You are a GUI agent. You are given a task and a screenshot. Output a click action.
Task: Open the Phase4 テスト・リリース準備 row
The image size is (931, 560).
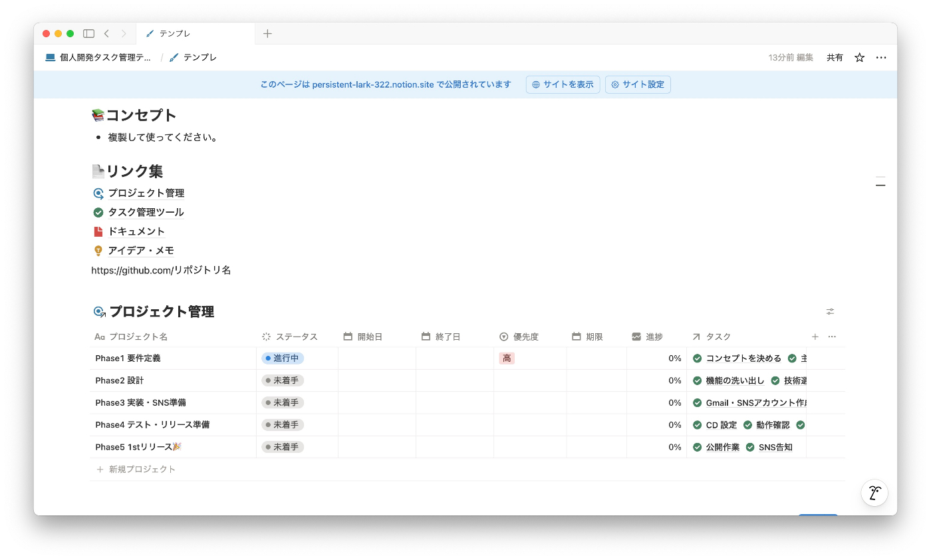[x=152, y=425]
